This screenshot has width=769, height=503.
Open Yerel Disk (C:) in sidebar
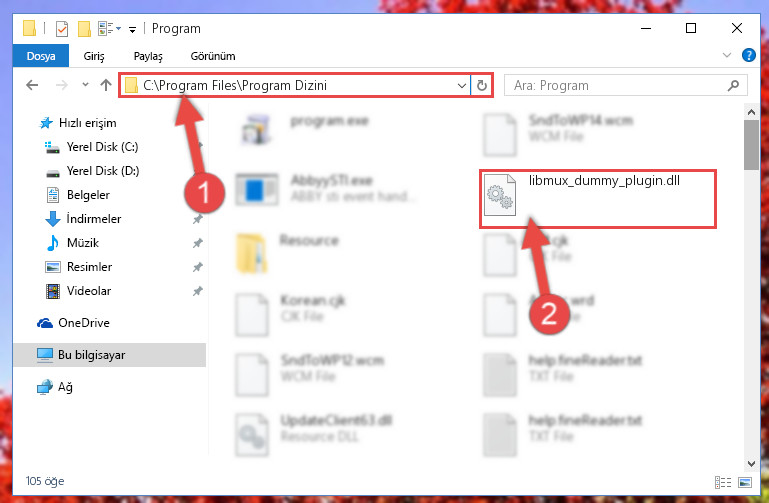pyautogui.click(x=102, y=147)
